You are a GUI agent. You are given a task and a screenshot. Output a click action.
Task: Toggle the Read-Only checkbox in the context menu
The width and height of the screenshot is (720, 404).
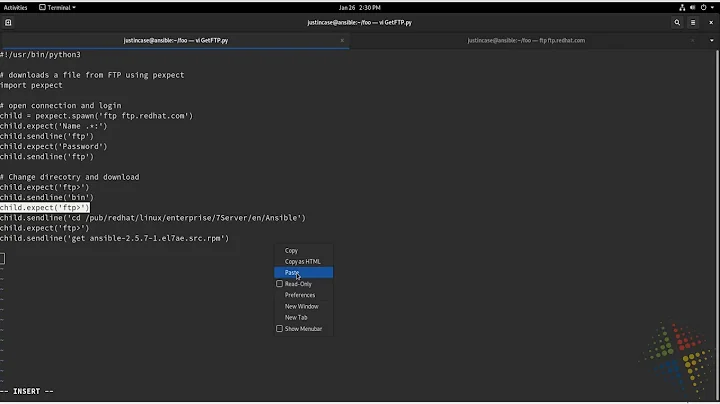pyautogui.click(x=280, y=284)
